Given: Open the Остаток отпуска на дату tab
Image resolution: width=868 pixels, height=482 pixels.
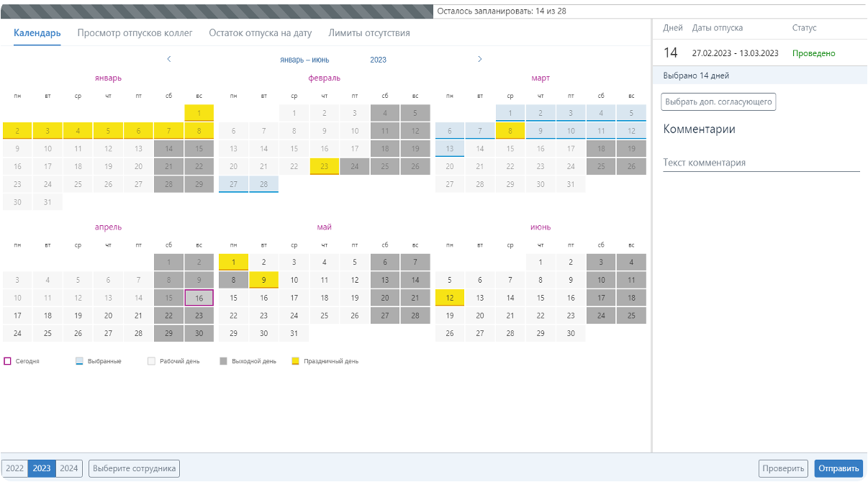Looking at the screenshot, I should 260,33.
